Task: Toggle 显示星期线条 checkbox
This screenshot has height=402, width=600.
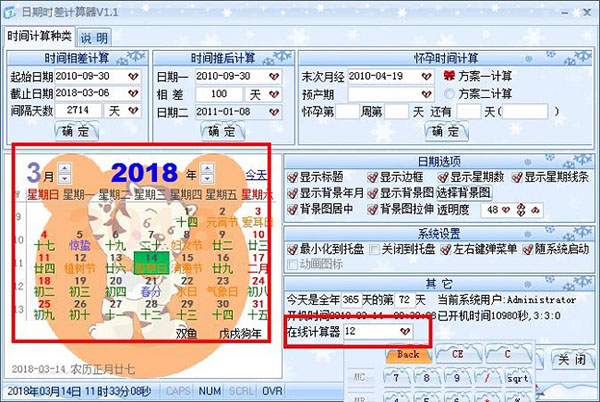Action: tap(517, 177)
